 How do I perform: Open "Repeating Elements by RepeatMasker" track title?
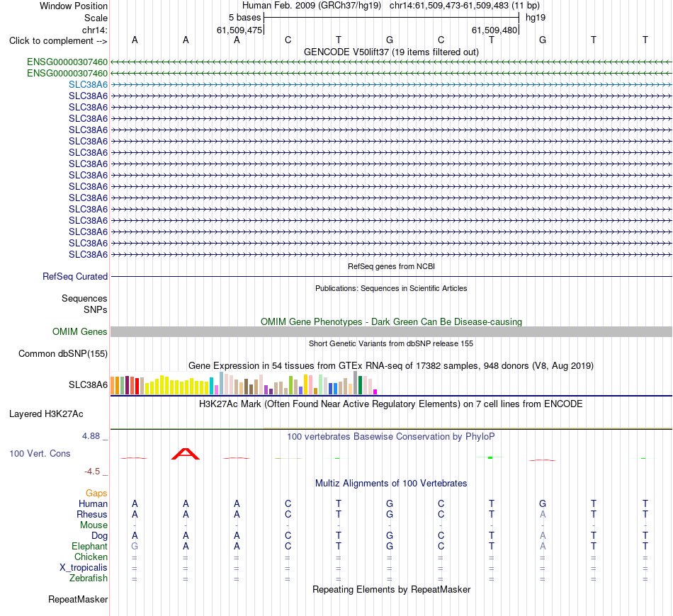coord(391,590)
